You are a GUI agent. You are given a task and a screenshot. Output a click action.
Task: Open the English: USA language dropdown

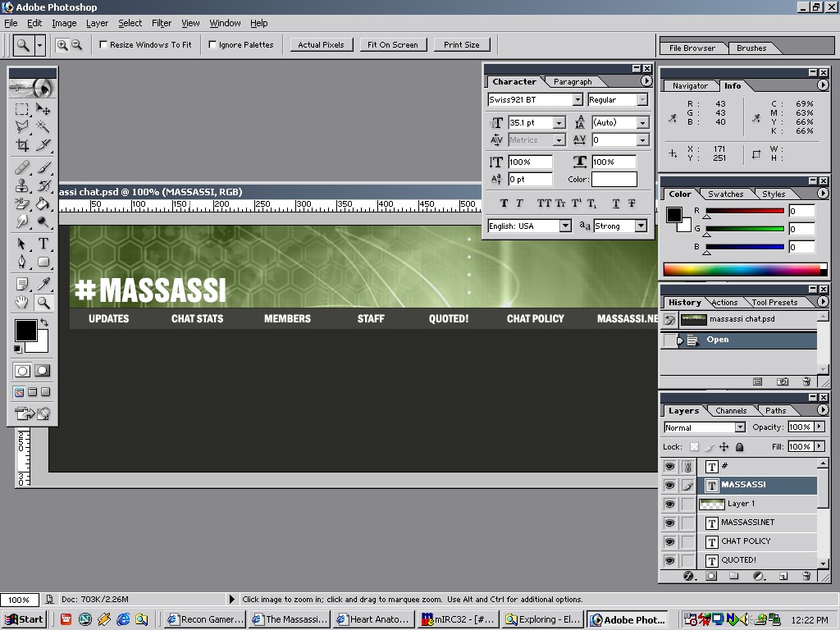[x=565, y=226]
